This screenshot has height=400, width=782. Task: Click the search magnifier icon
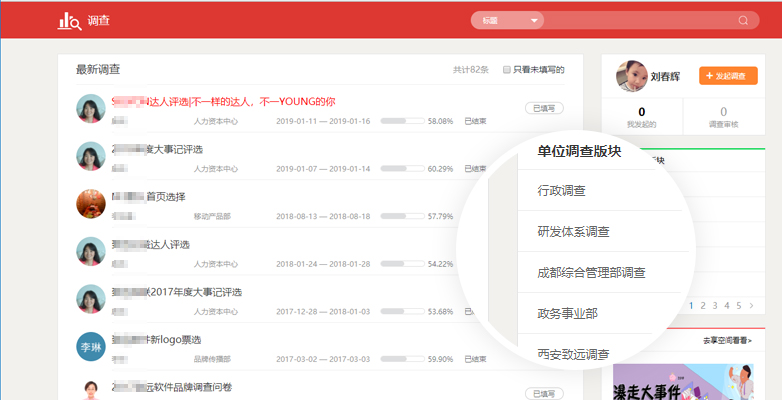[743, 20]
